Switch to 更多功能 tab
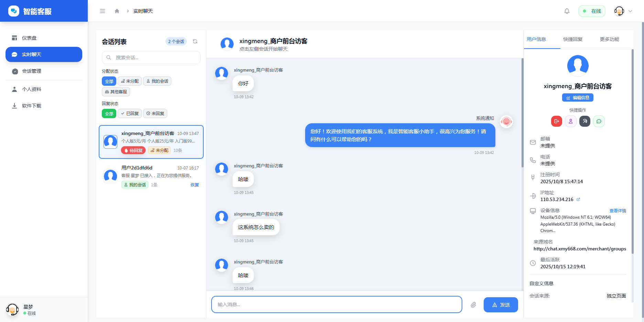 coord(610,39)
